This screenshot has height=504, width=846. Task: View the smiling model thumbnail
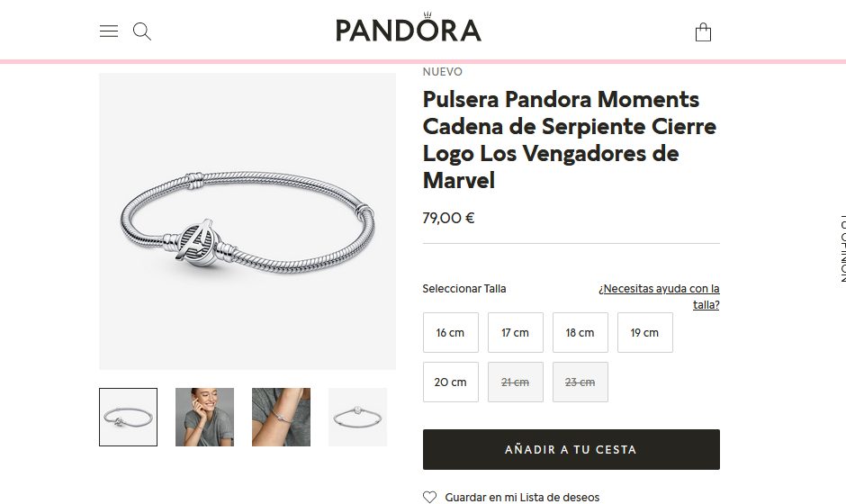coord(204,417)
